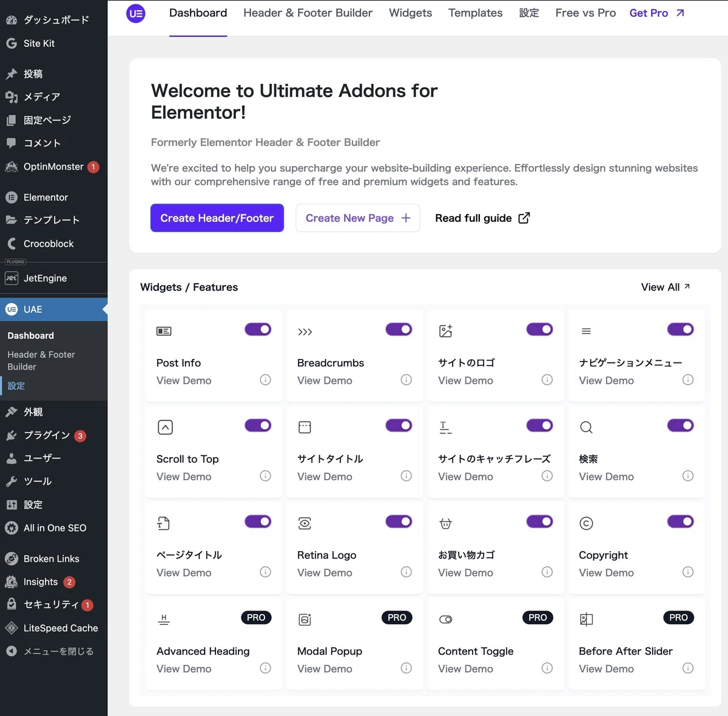Screen dimensions: 728x716
Task: Open info icon for Breadcrumbs
Action: tap(406, 380)
